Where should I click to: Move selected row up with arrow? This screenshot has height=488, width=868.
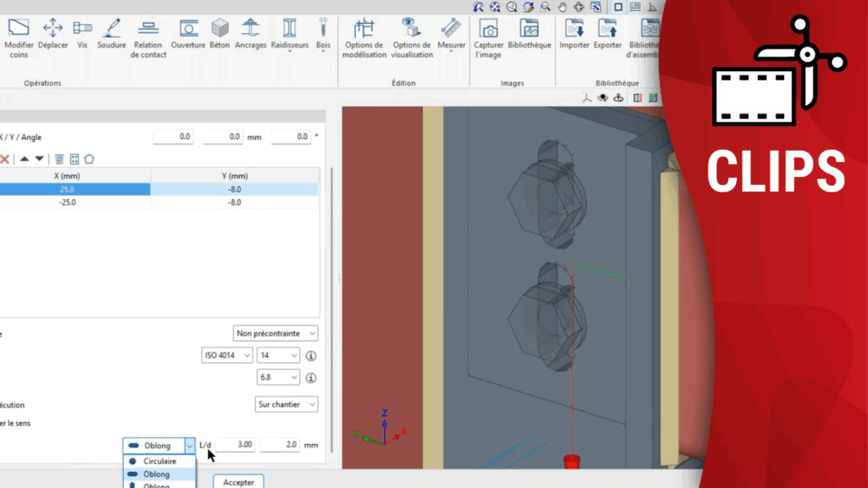(25, 158)
